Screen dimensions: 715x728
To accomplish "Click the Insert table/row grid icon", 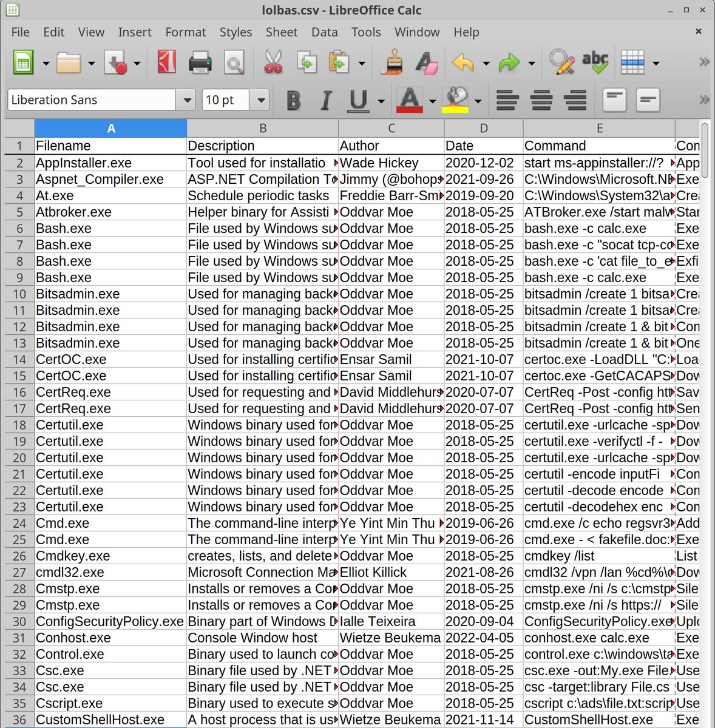I will (633, 62).
